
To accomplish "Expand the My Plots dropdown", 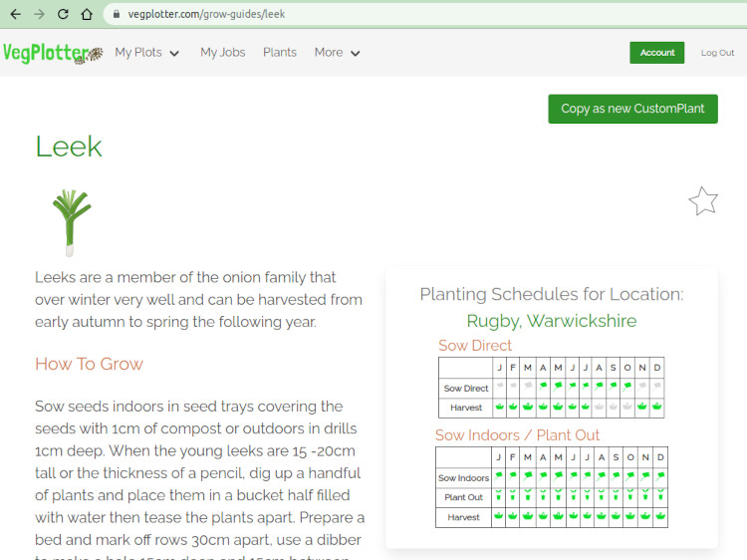I will click(146, 53).
